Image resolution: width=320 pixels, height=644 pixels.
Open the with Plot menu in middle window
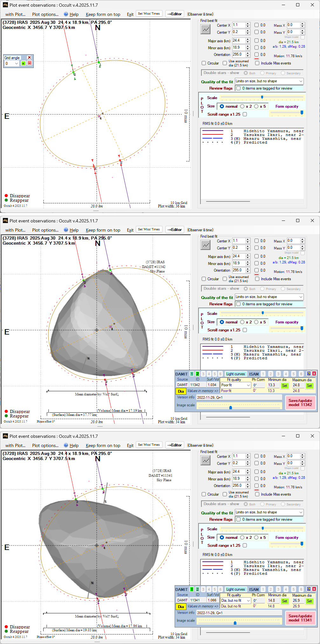(15, 230)
